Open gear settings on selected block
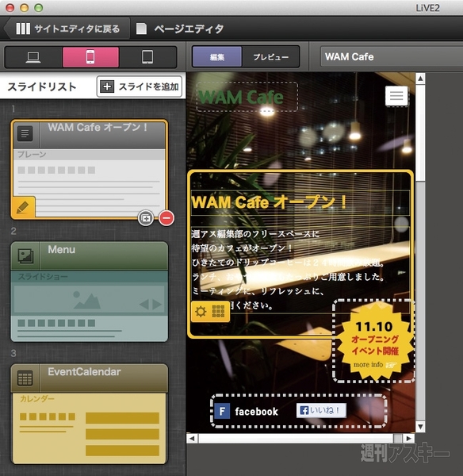Screen dimensions: 463x476 (201, 312)
